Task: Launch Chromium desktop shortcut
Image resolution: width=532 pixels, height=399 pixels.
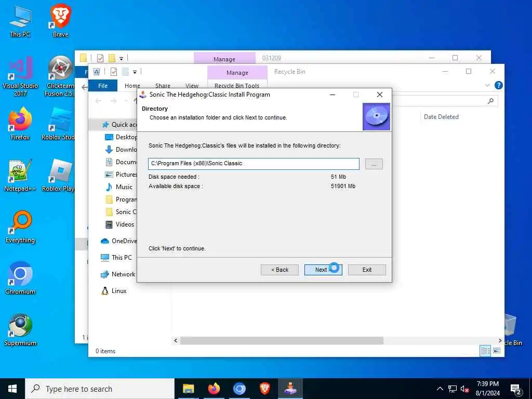Action: coord(20,278)
